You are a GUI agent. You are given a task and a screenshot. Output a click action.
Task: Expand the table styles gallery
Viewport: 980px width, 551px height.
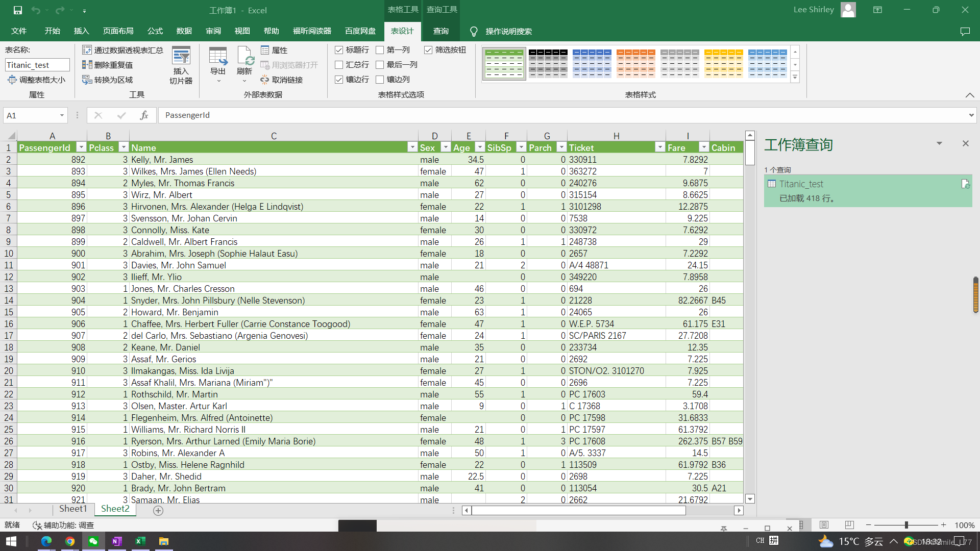click(795, 78)
